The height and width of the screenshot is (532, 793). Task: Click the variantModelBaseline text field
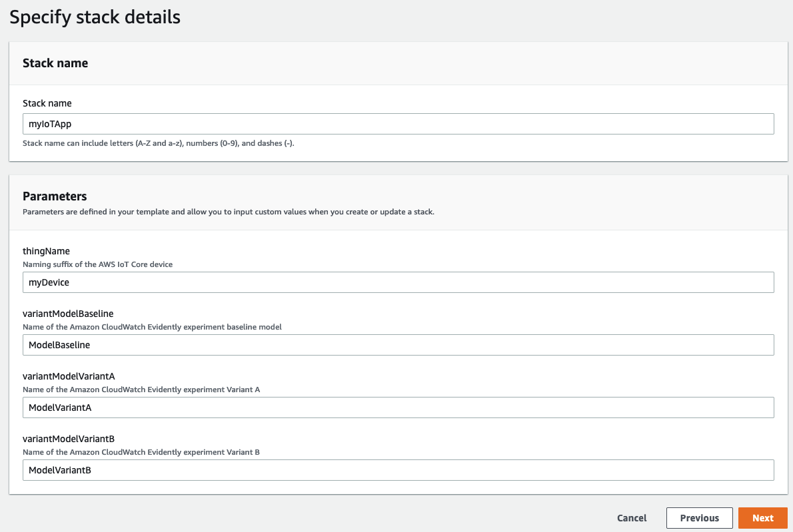pyautogui.click(x=396, y=345)
